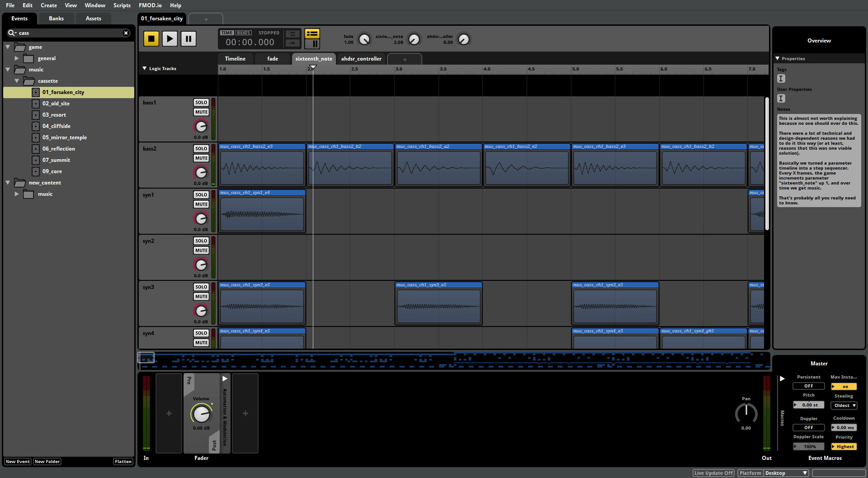Click the New Event button
The height and width of the screenshot is (478, 868).
[18, 462]
